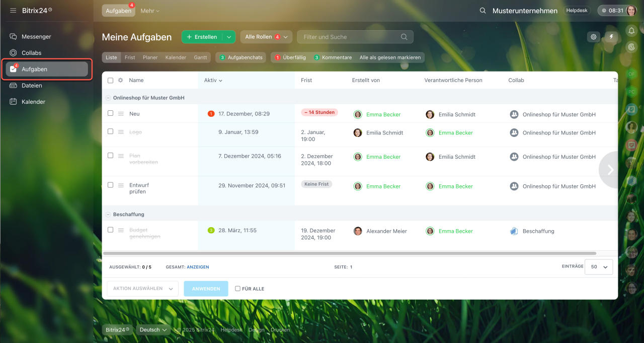Click ANZEIGEN next to Gesamt
The image size is (644, 343).
[198, 267]
